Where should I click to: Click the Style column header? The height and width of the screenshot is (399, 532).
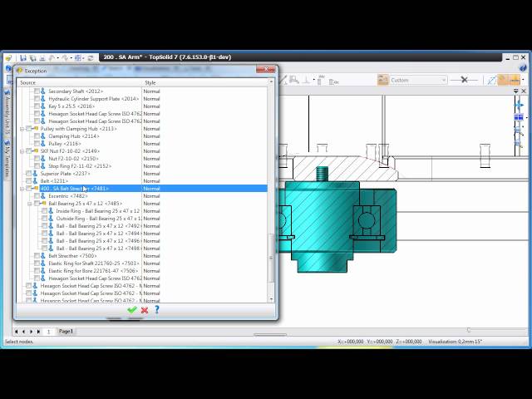[x=150, y=82]
